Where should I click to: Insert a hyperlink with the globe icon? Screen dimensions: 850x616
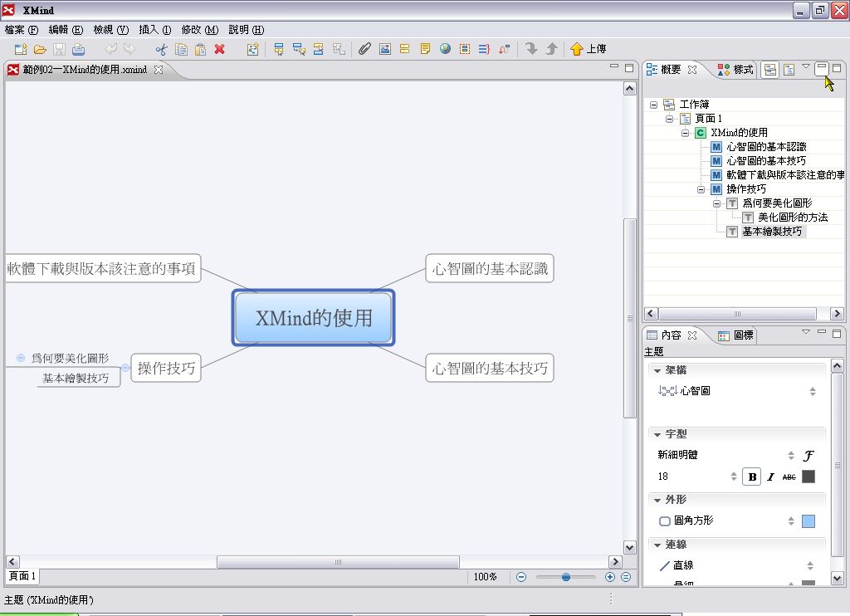(445, 49)
